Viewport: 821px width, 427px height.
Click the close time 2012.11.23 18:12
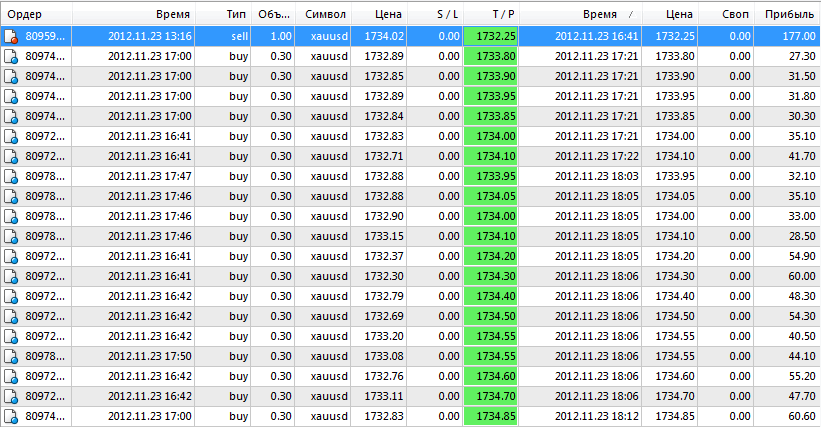point(596,417)
